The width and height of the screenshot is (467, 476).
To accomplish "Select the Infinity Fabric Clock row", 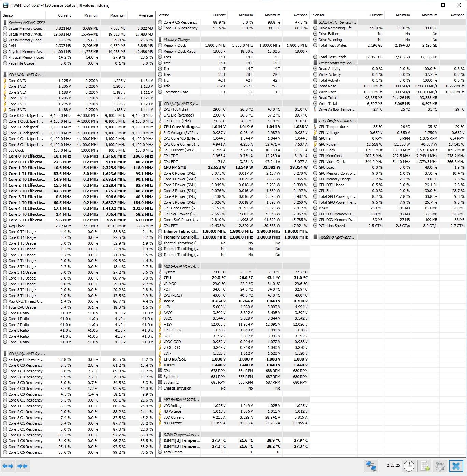I will pos(233,231).
